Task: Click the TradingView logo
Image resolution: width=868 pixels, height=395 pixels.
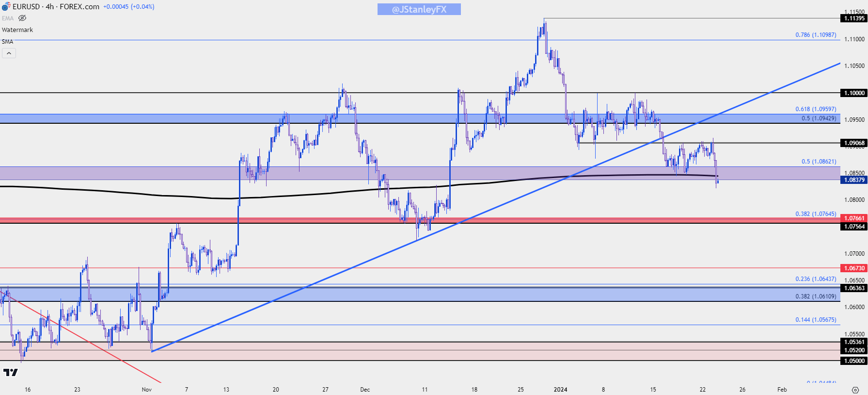Action: (10, 372)
